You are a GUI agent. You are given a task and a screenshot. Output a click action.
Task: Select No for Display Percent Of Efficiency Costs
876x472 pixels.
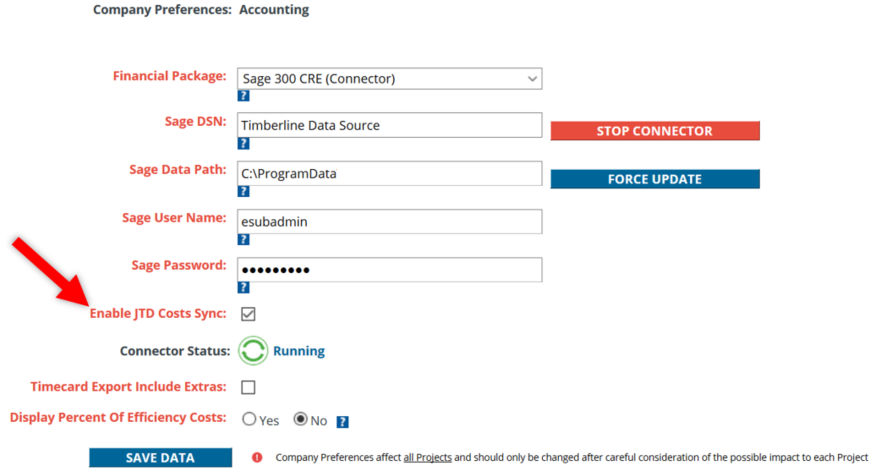tap(301, 419)
